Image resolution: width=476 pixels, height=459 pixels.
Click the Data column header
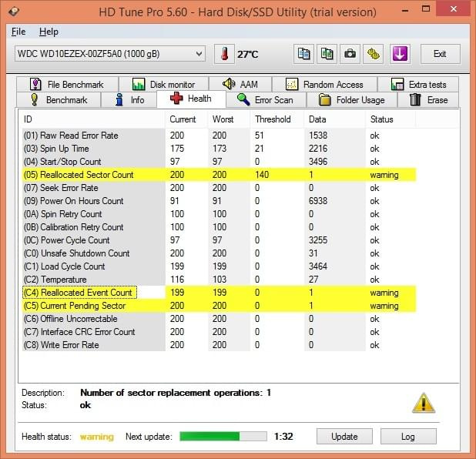335,119
